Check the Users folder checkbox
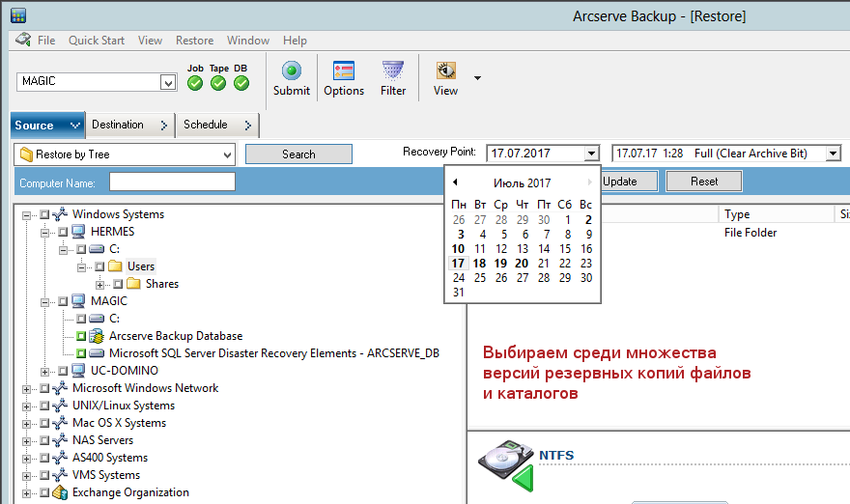 pos(99,266)
